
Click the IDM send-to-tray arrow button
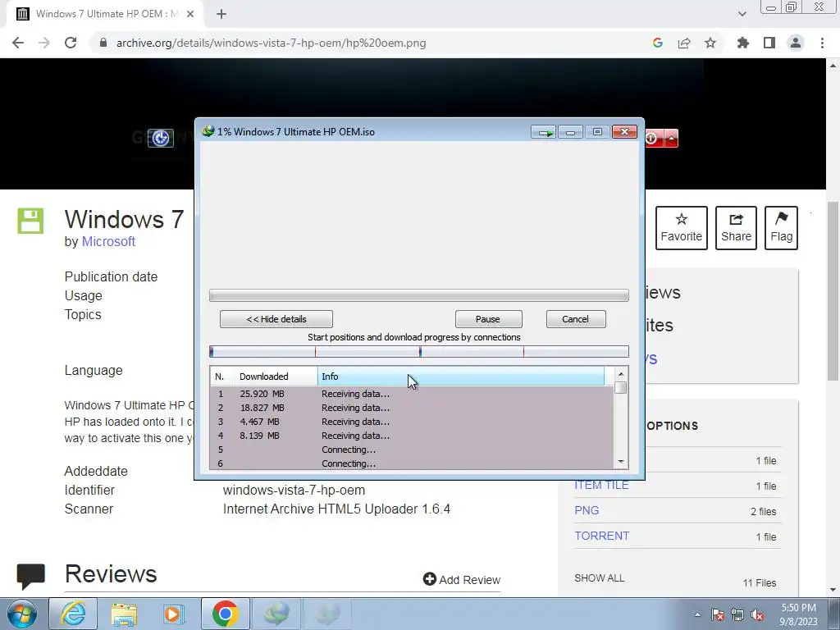click(x=545, y=132)
